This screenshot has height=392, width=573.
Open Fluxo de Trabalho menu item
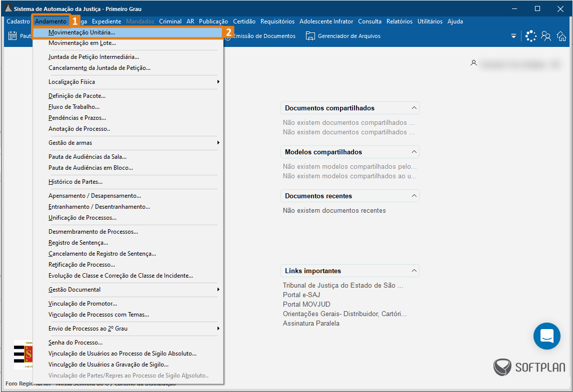[128, 107]
